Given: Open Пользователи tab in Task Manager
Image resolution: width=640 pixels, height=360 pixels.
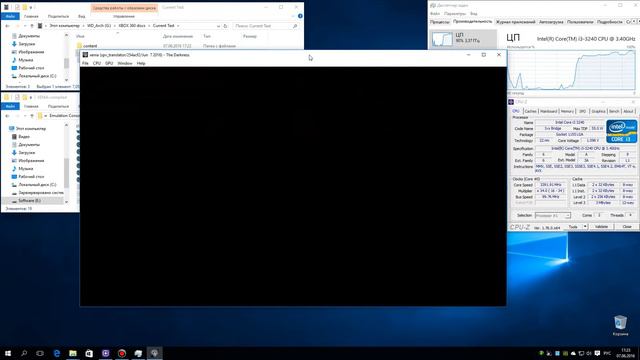Looking at the screenshot, I should (x=580, y=22).
